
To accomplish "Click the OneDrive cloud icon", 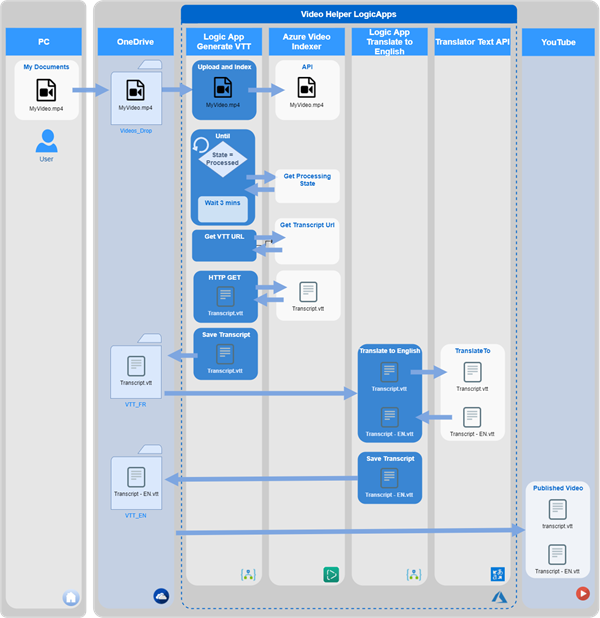I will (161, 596).
